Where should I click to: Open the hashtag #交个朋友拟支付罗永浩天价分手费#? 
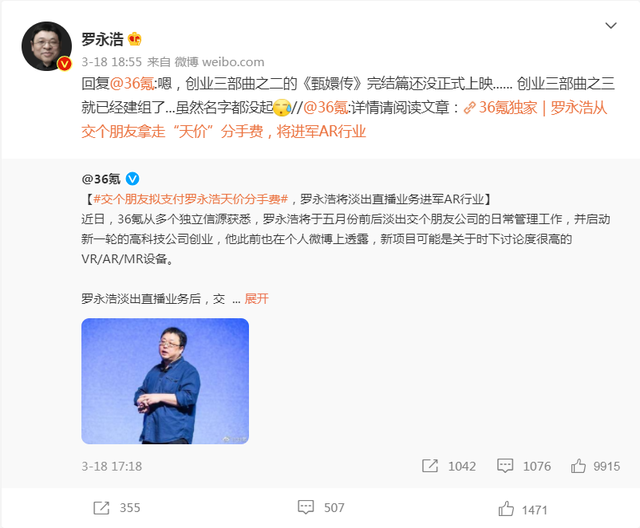coord(191,199)
